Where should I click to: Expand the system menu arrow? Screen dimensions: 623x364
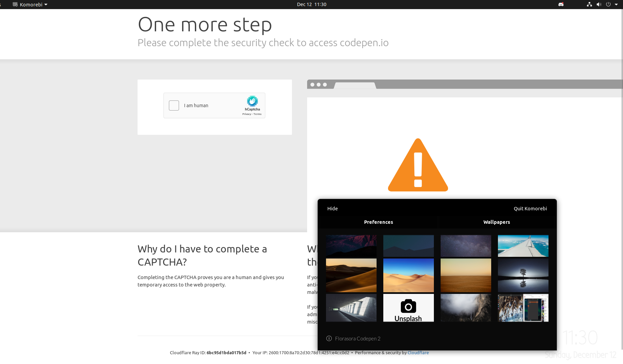(x=616, y=4)
